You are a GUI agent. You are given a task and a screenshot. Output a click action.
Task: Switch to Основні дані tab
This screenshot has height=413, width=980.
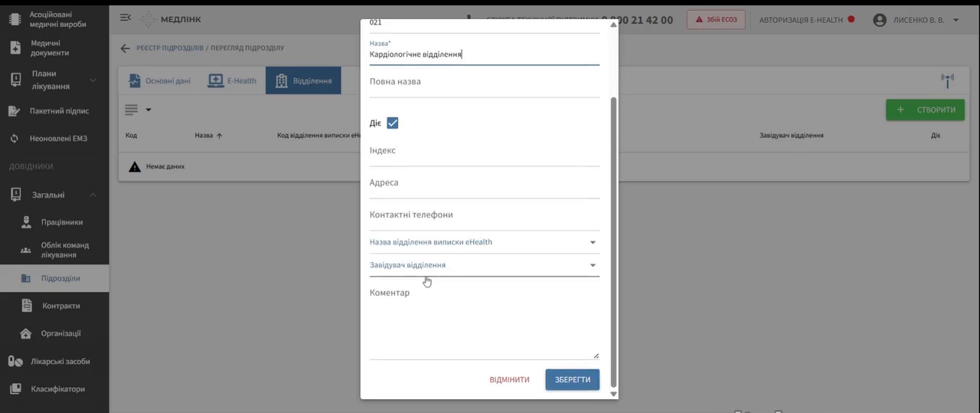click(159, 80)
